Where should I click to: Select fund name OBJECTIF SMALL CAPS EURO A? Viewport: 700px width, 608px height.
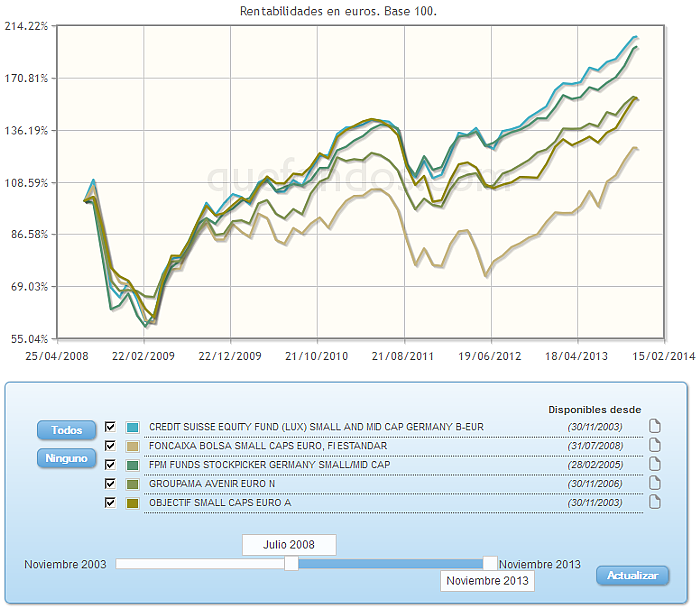pyautogui.click(x=220, y=503)
